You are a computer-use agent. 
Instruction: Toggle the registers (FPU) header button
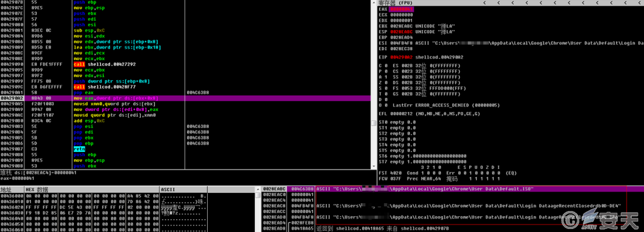[395, 3]
